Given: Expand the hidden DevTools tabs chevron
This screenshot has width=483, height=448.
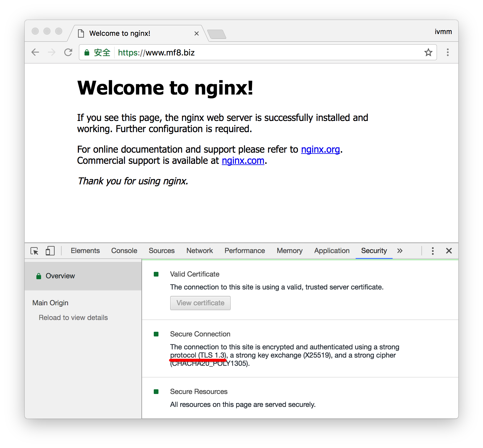Looking at the screenshot, I should click(x=400, y=251).
